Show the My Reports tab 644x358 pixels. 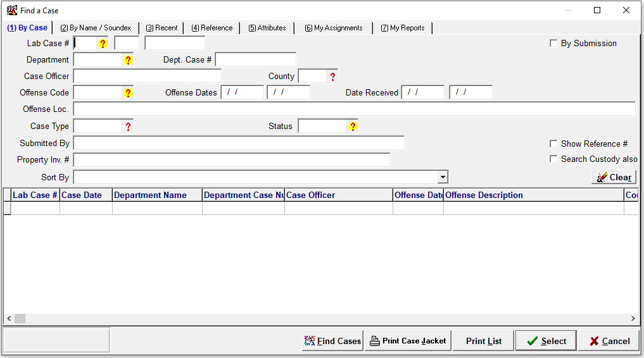point(403,28)
